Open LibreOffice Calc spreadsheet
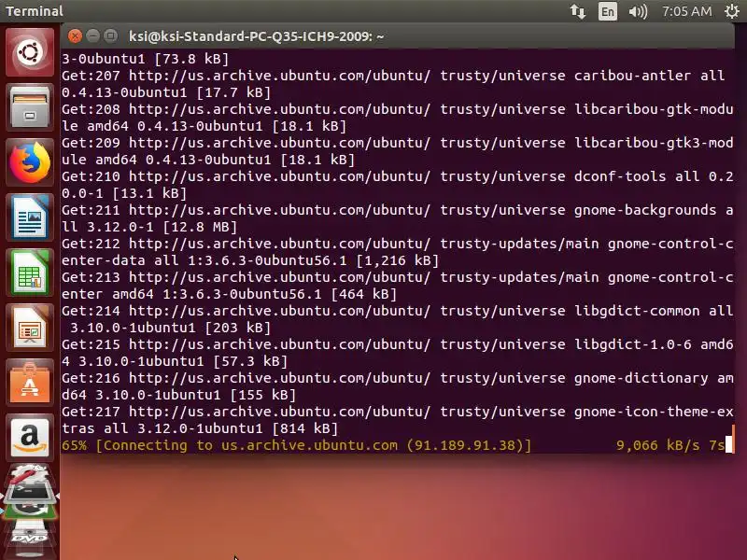Screen dimensions: 747x560 coord(30,273)
